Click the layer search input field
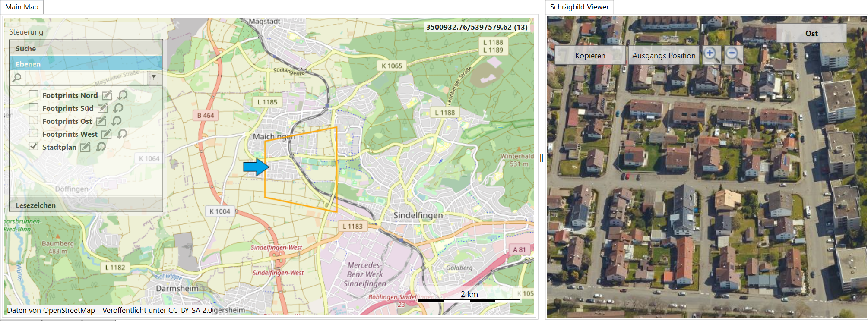This screenshot has width=868, height=321. (85, 78)
